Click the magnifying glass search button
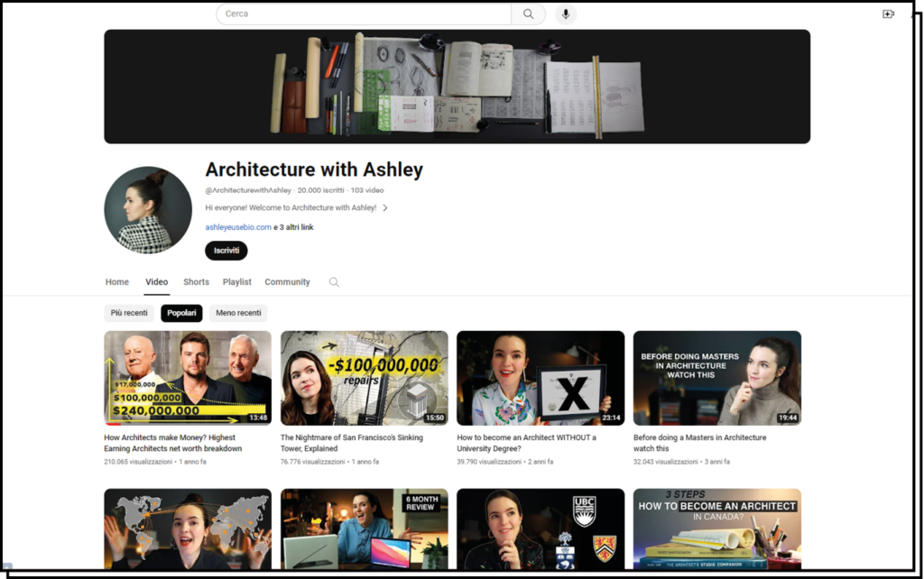Image resolution: width=924 pixels, height=579 pixels. 528,14
